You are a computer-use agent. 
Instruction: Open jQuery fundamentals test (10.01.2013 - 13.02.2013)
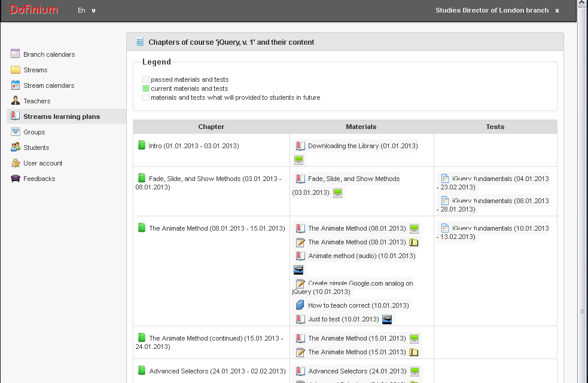tap(493, 232)
